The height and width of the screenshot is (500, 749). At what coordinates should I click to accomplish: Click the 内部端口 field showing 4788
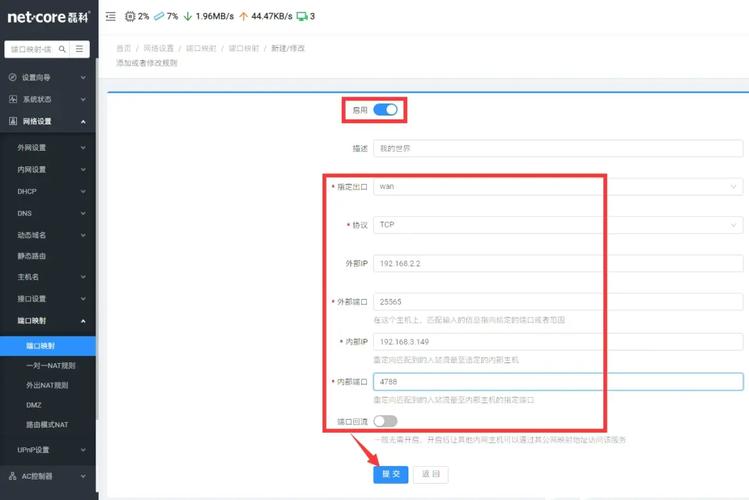pyautogui.click(x=558, y=382)
